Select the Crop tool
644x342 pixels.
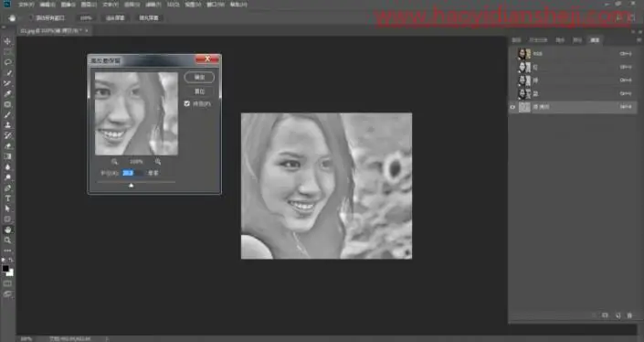click(7, 83)
